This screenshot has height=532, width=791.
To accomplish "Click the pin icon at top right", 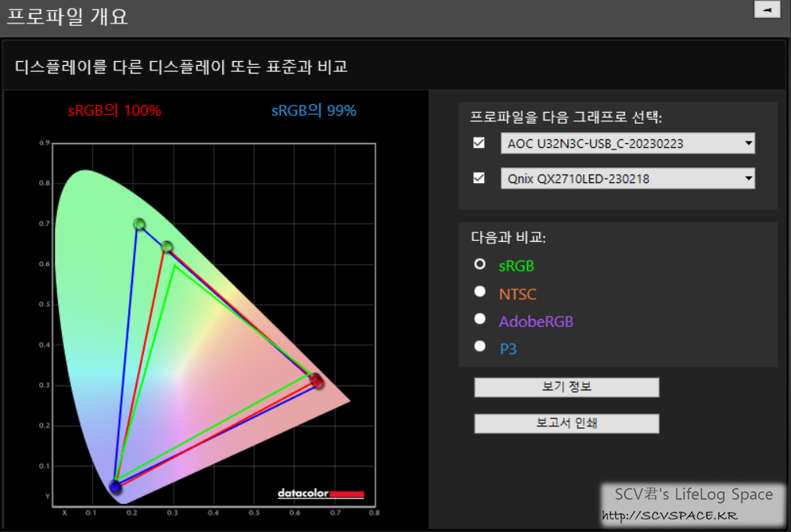I will coord(767,9).
